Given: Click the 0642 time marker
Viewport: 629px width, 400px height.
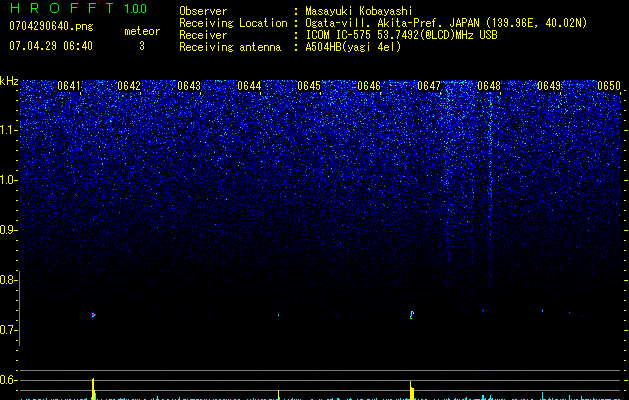Looking at the screenshot, I should tap(129, 86).
